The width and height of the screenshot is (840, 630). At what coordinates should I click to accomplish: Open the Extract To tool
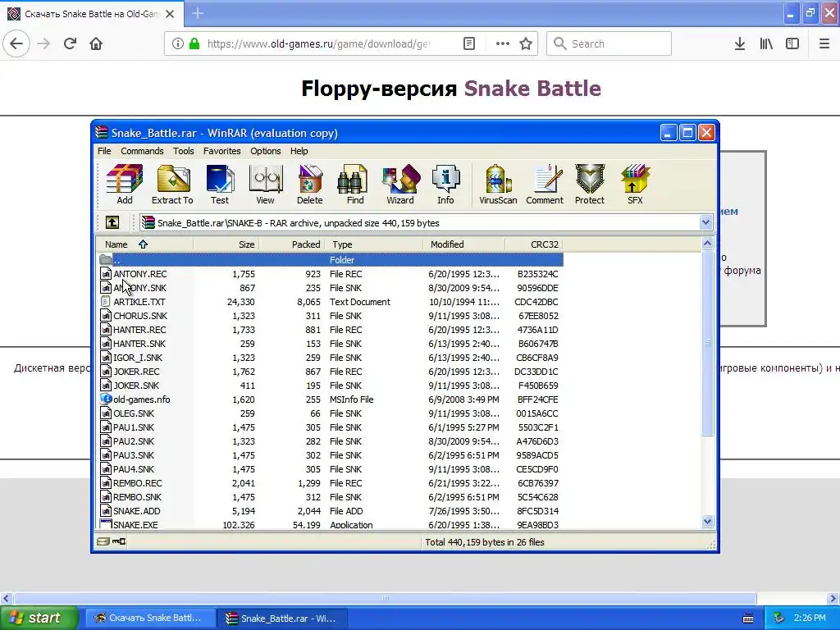point(172,185)
